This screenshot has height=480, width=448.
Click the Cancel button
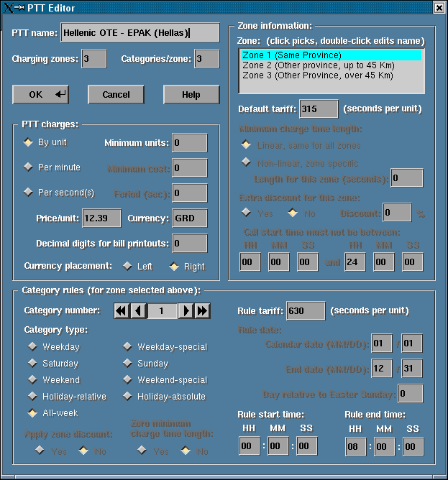pos(116,95)
